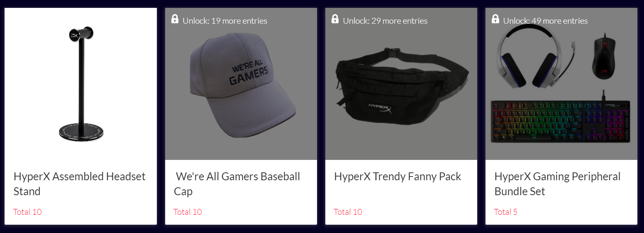Click 'Total 10' under Headset Stand
The width and height of the screenshot is (644, 233).
pyautogui.click(x=27, y=212)
